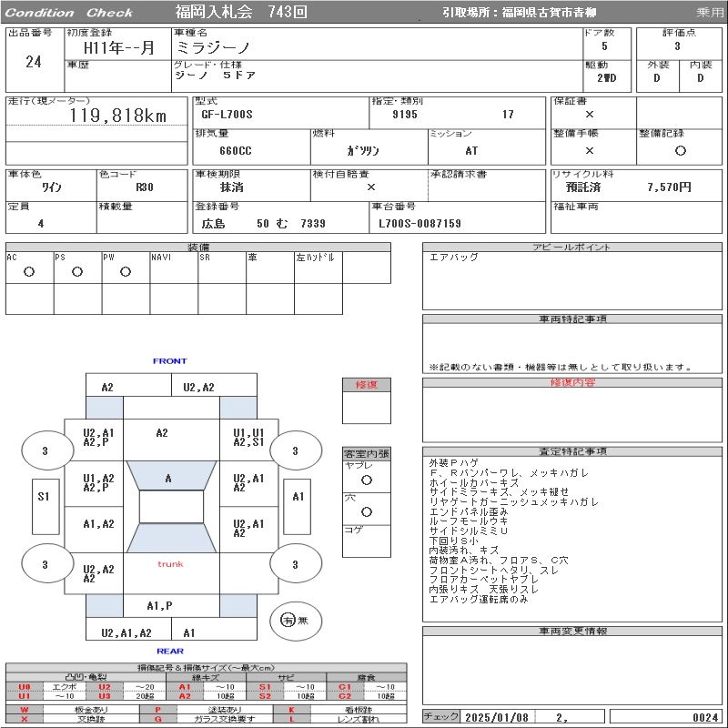Screen dimensions: 728x728
Task: Click the damage code "U1,U1 A2,S1"
Action: (x=248, y=438)
